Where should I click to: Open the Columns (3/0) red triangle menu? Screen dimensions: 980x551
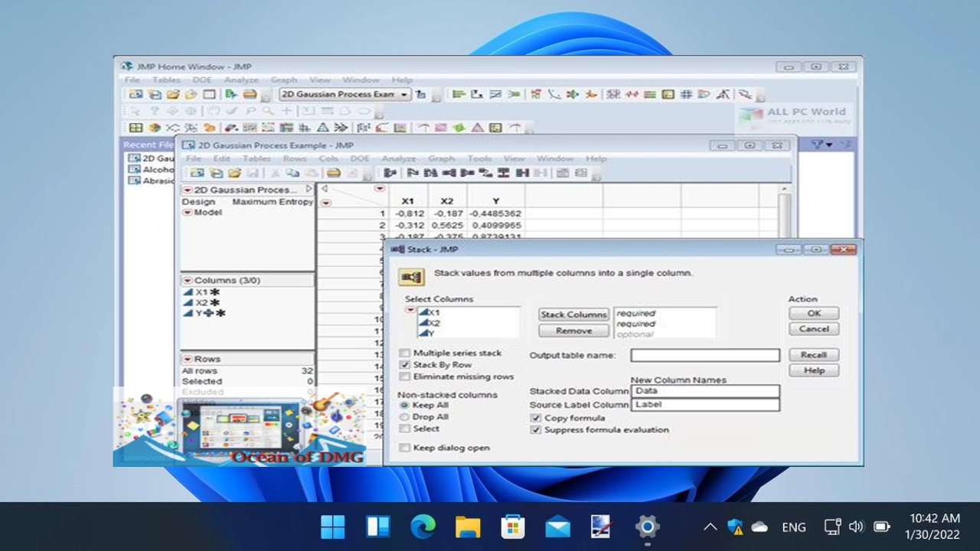[188, 281]
